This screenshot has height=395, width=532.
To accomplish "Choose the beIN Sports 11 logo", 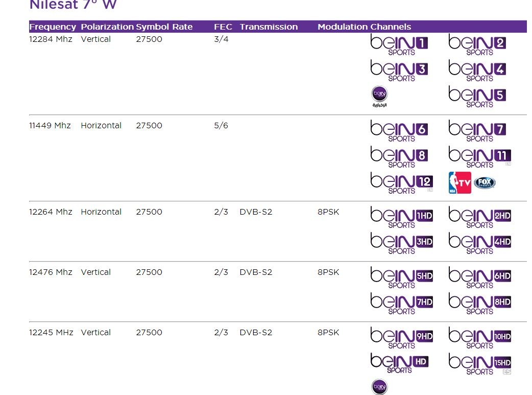I will click(480, 157).
